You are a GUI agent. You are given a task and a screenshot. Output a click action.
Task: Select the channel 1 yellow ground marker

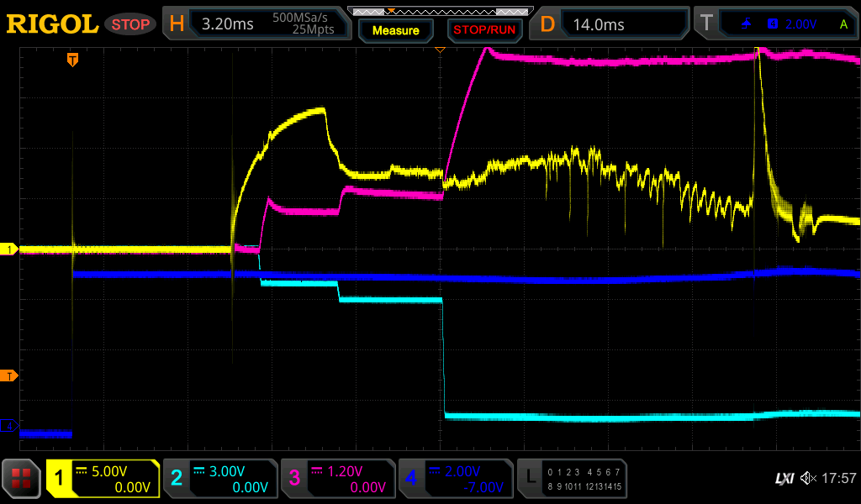tap(9, 249)
